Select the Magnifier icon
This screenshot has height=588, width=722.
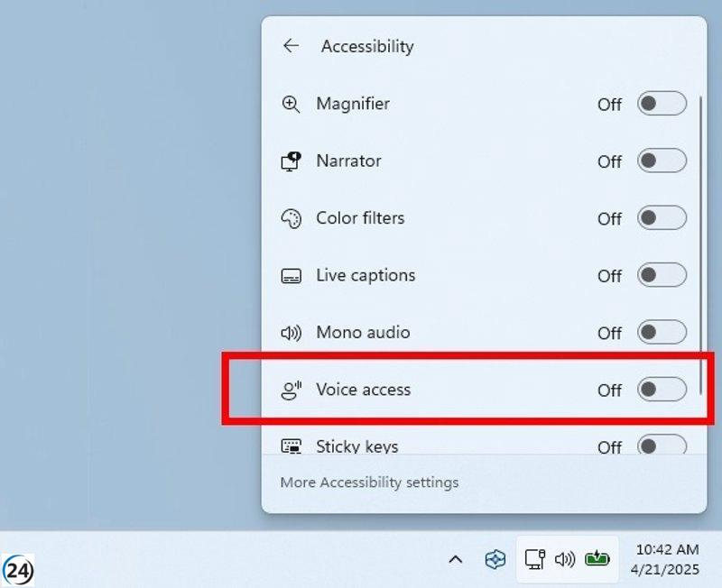(290, 105)
